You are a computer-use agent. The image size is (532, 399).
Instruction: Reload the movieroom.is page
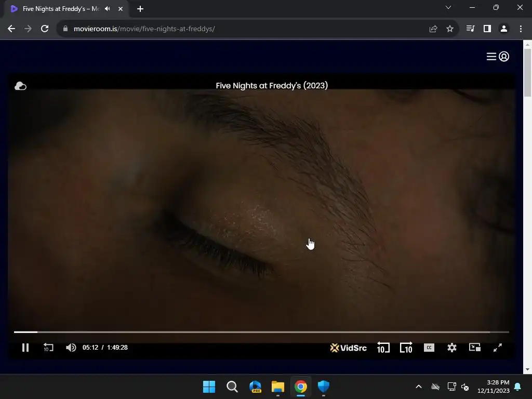click(45, 29)
